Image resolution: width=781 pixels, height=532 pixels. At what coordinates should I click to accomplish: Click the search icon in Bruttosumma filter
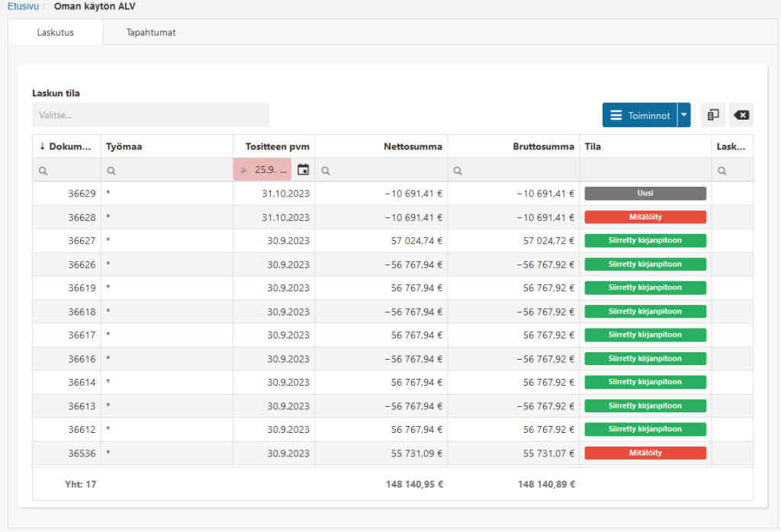click(x=458, y=171)
